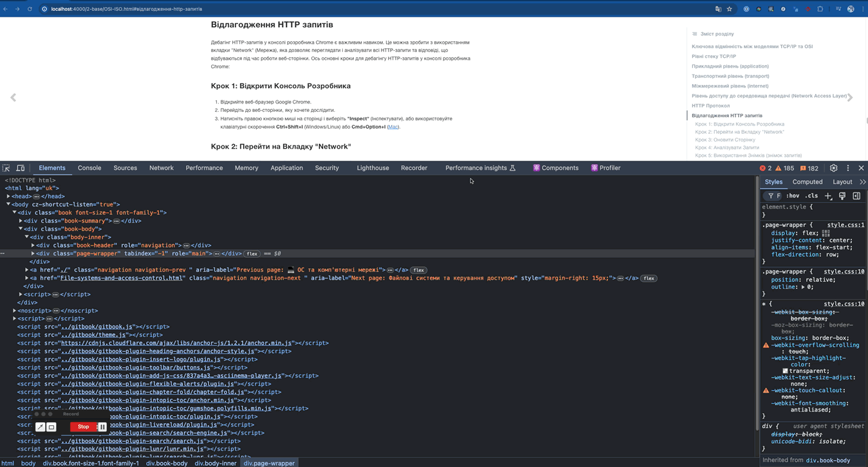Activate the inspect element picker icon
This screenshot has width=868, height=467.
tap(6, 168)
